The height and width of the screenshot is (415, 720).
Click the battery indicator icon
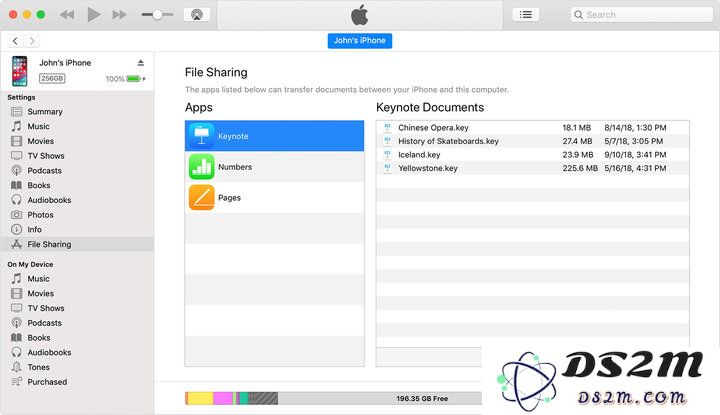coord(134,79)
